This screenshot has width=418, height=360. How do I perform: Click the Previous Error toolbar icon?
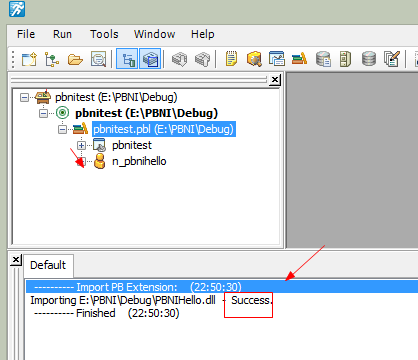coord(203,59)
